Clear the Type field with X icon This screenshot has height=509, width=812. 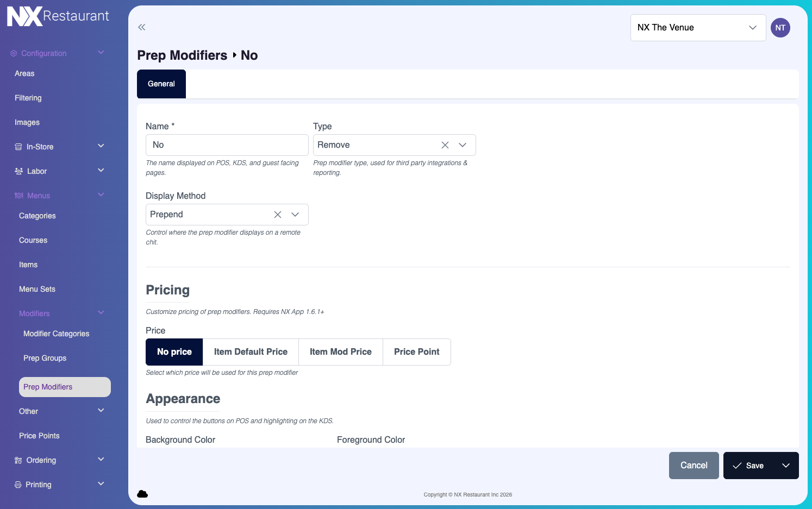tap(445, 145)
